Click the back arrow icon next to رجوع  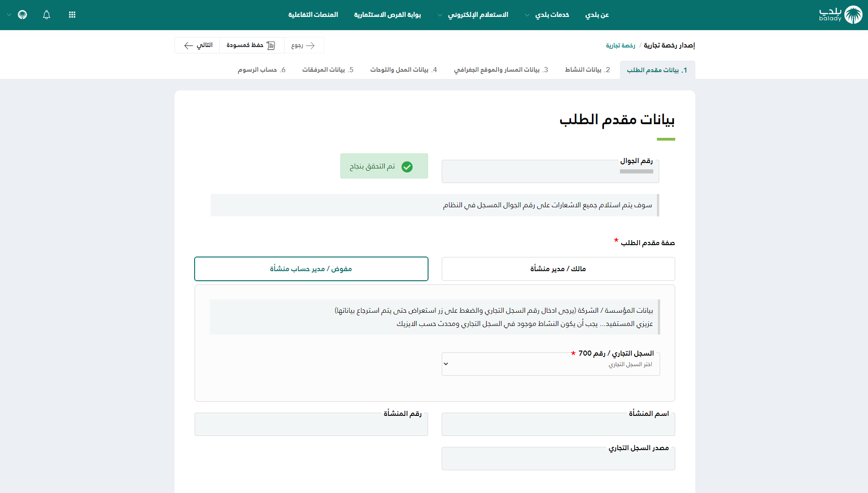pyautogui.click(x=310, y=45)
